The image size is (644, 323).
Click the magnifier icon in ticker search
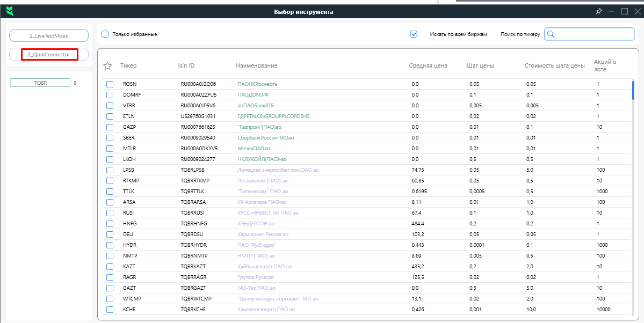pyautogui.click(x=550, y=34)
